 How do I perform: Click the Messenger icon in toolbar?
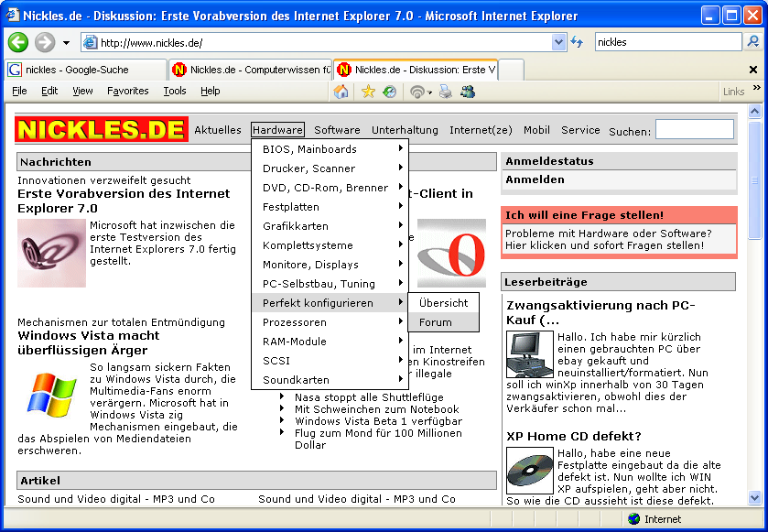click(468, 92)
